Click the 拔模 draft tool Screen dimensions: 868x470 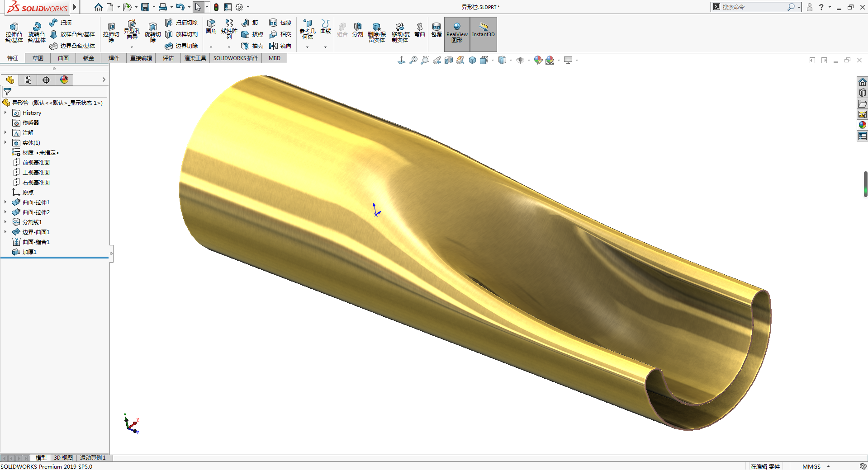[x=252, y=34]
